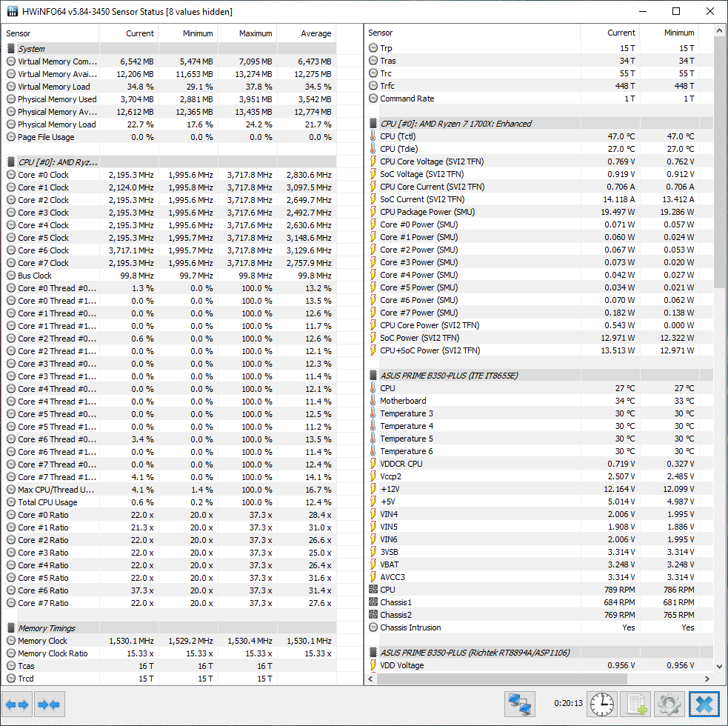Select the SoC Current (SVI2 TFN) row

(x=539, y=199)
